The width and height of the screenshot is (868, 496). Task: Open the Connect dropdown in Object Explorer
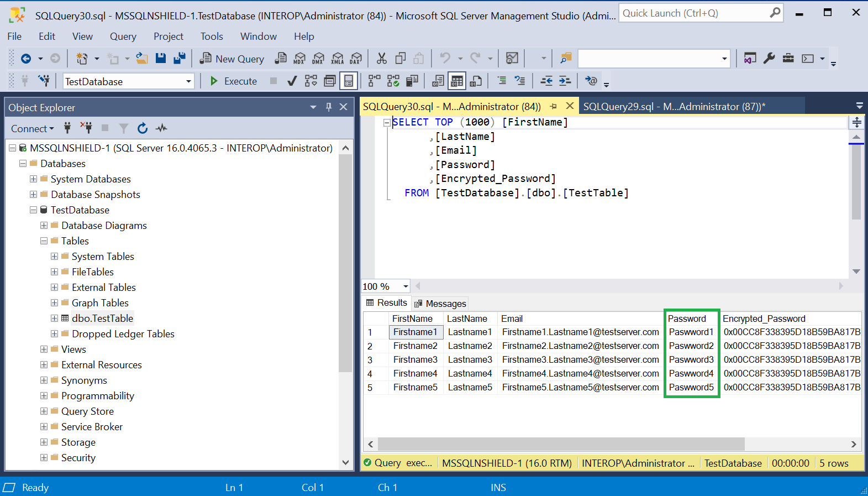[x=33, y=128]
